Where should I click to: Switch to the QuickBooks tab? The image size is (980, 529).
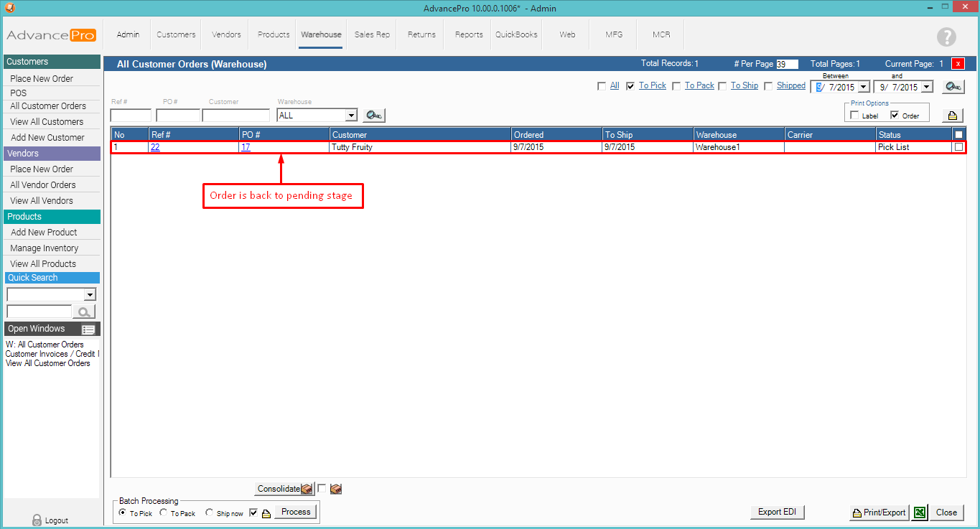tap(516, 34)
